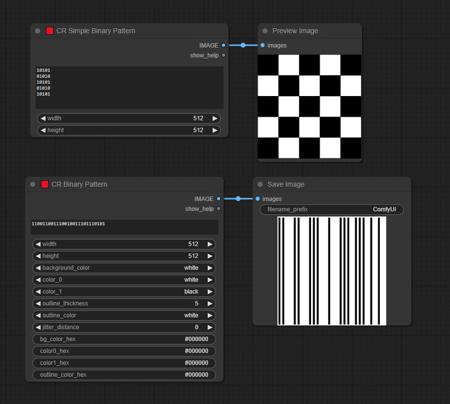Decrease width in CR Simple Binary Pattern
The image size is (450, 404).
(43, 118)
